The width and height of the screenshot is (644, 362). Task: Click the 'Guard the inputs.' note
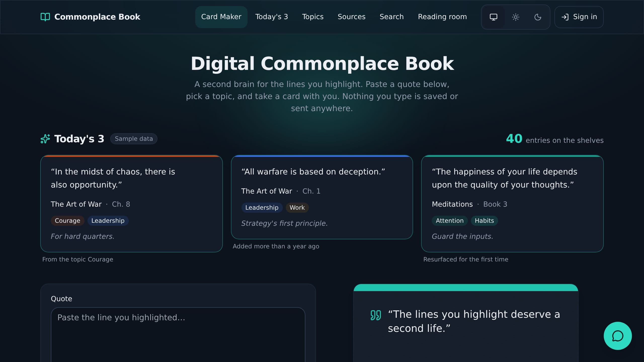point(462,236)
